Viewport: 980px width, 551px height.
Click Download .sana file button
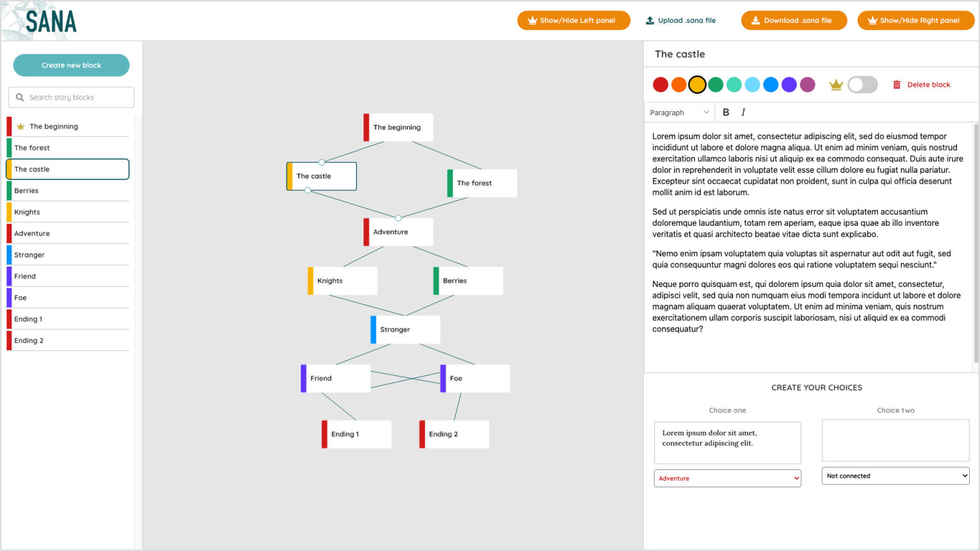794,20
